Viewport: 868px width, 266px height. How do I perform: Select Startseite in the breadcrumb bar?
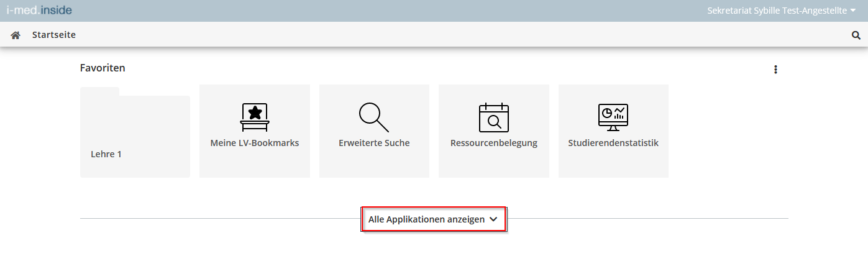54,35
